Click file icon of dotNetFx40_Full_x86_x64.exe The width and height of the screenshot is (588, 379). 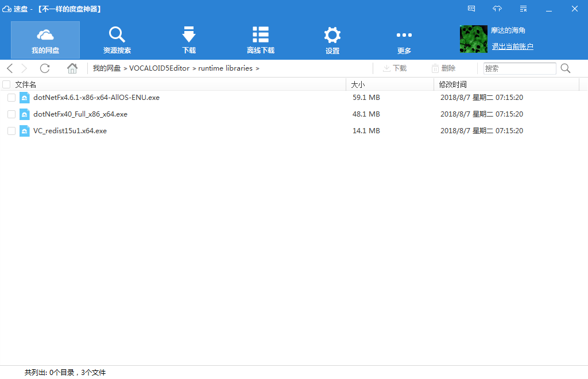click(x=24, y=114)
